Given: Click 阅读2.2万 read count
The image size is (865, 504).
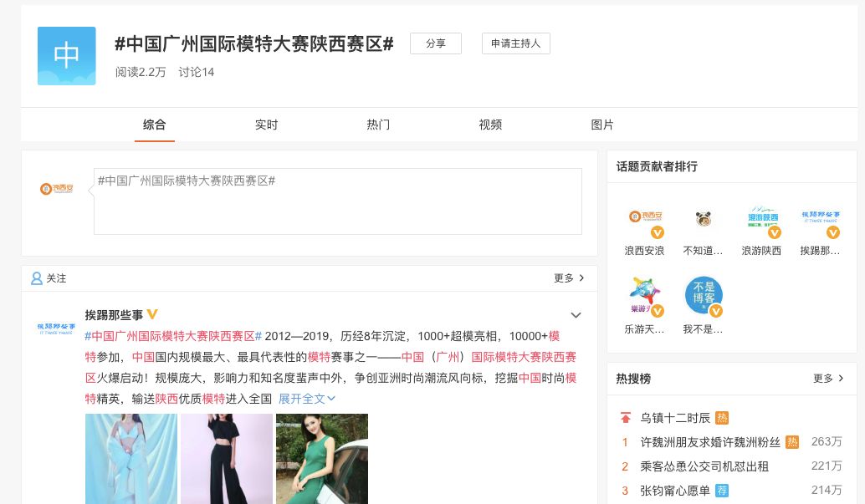Looking at the screenshot, I should click(141, 72).
